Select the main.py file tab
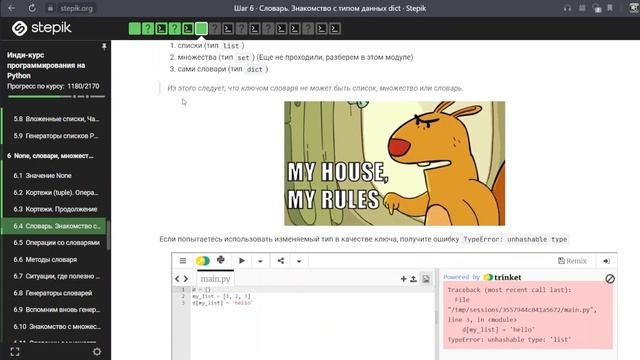The height and width of the screenshot is (360, 640). click(215, 279)
